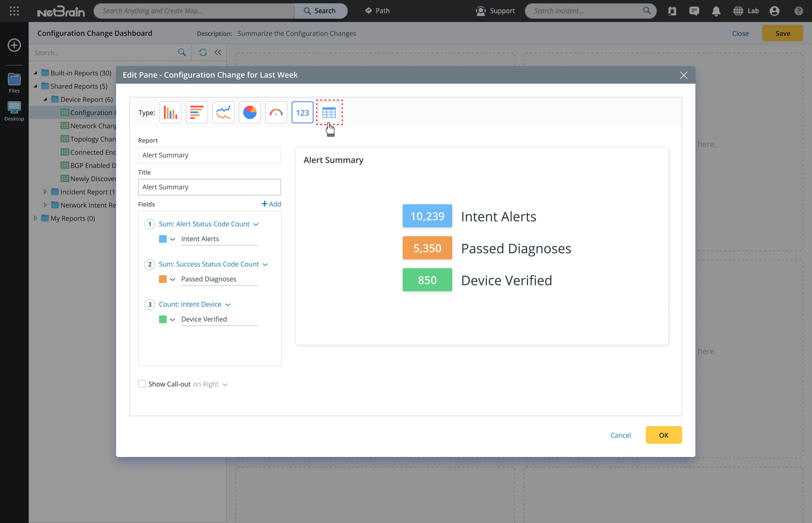Select the 123 number chart type

302,112
